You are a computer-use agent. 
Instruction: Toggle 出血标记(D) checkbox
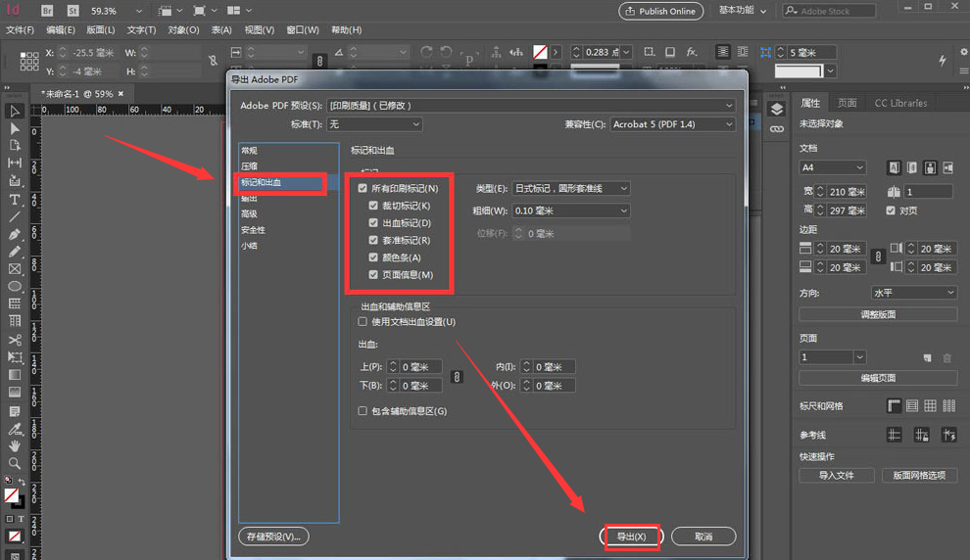(373, 222)
